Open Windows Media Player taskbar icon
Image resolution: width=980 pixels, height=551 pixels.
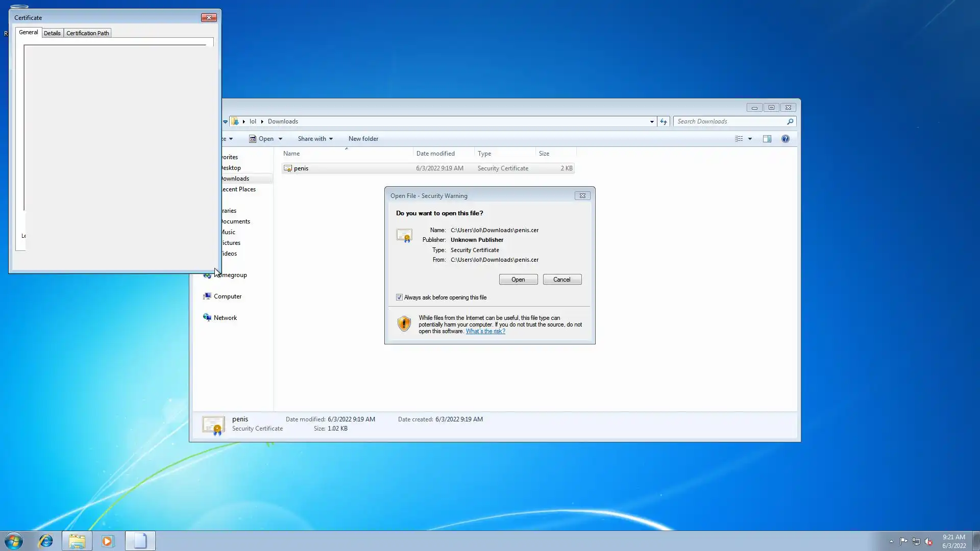[x=108, y=541]
